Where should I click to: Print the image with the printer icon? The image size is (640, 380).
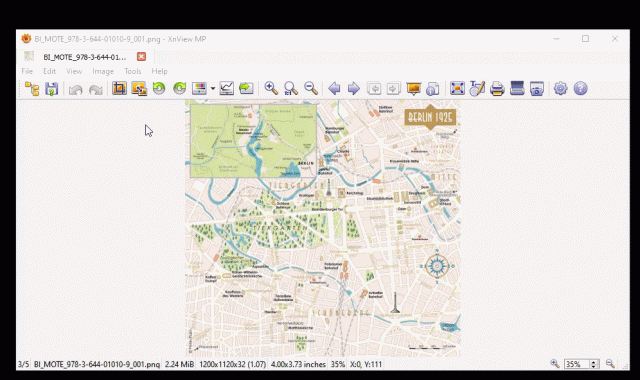(497, 89)
